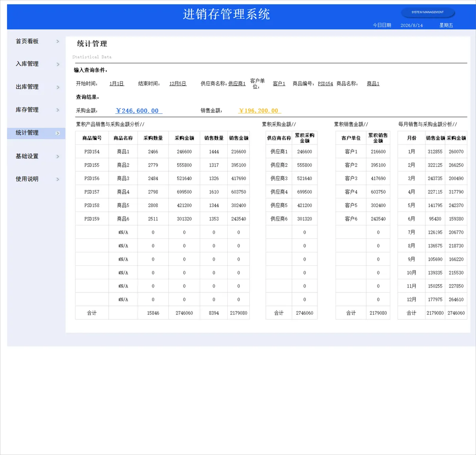Viewport: 476px width, 455px height.
Task: Click the 进销存管理系统 header title
Action: [226, 14]
